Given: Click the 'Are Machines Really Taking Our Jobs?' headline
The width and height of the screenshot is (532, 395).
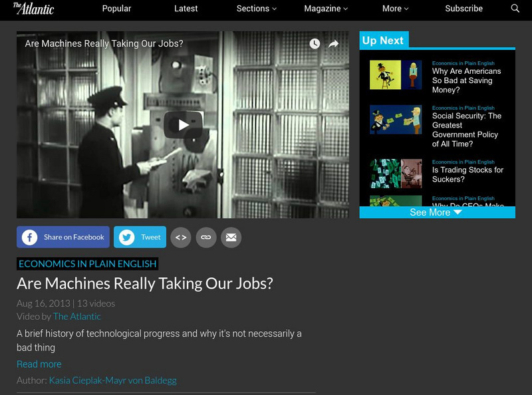Looking at the screenshot, I should [x=145, y=283].
